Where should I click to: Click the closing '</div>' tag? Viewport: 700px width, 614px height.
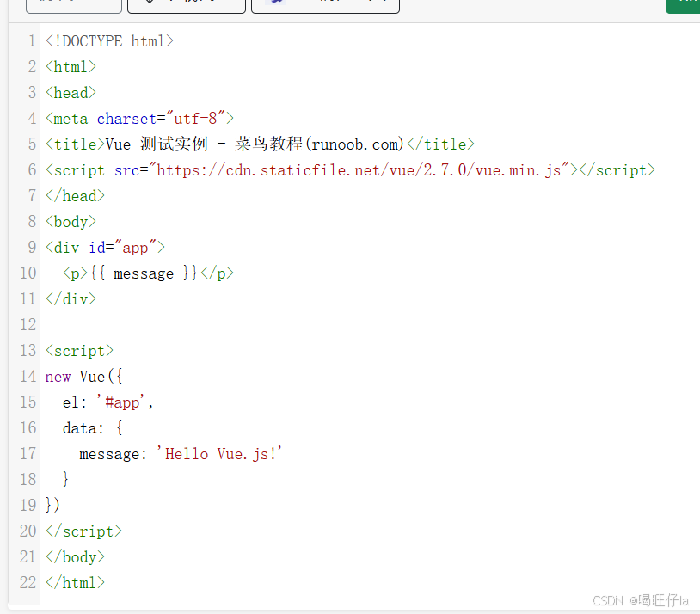coord(71,299)
